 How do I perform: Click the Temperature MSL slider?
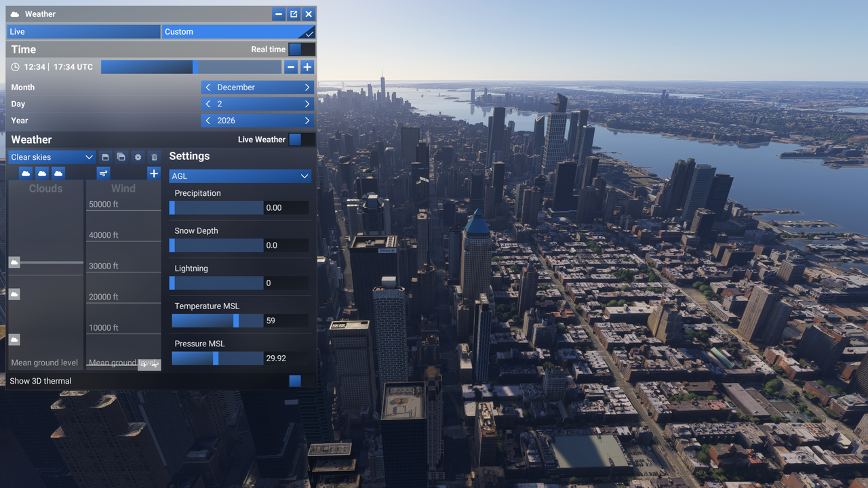click(x=218, y=321)
